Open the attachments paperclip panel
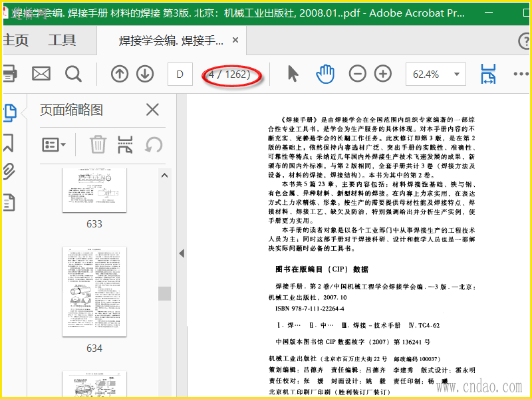The width and height of the screenshot is (532, 399). [9, 172]
